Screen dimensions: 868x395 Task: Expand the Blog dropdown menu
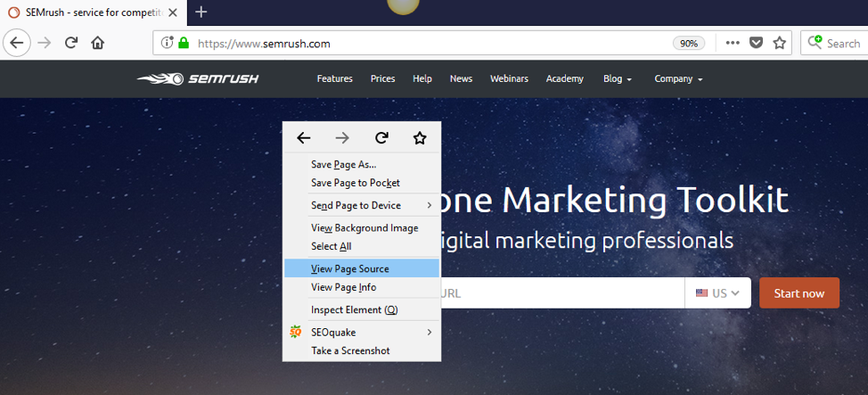pyautogui.click(x=618, y=78)
